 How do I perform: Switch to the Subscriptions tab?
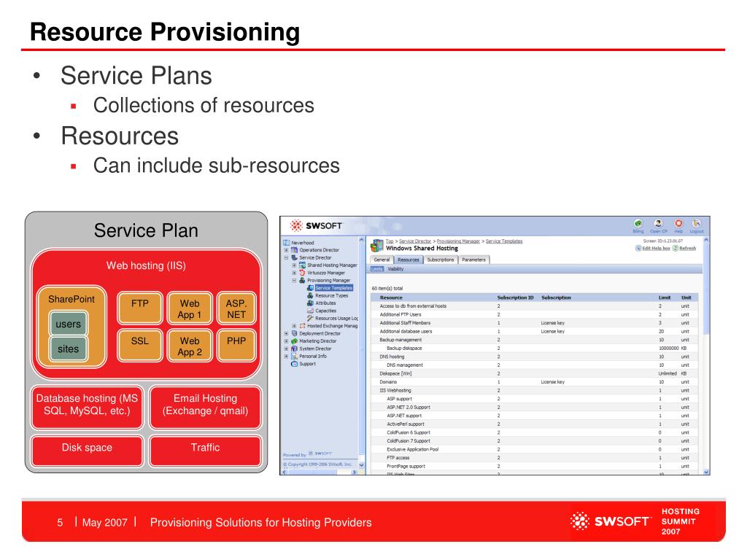point(440,260)
